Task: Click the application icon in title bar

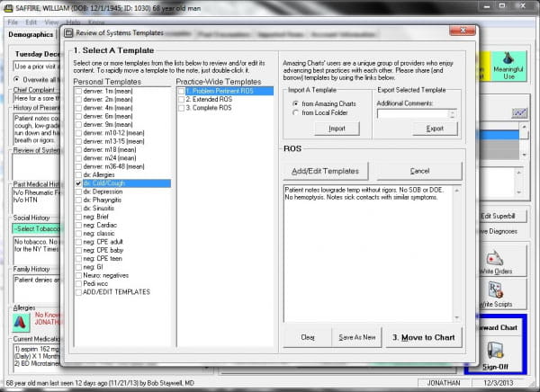Action: [8, 8]
